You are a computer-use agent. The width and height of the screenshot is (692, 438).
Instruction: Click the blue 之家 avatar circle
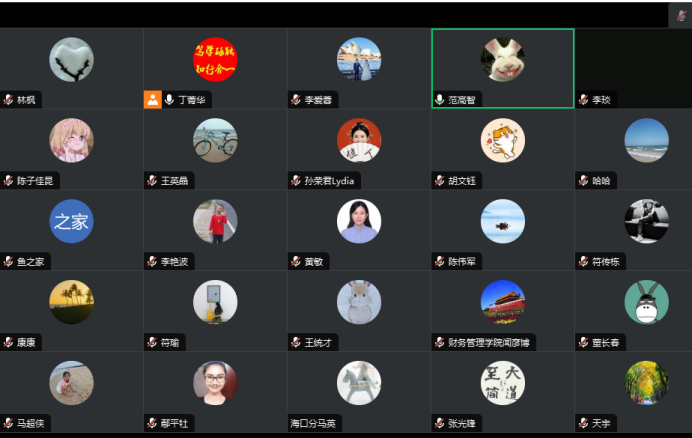coord(71,221)
